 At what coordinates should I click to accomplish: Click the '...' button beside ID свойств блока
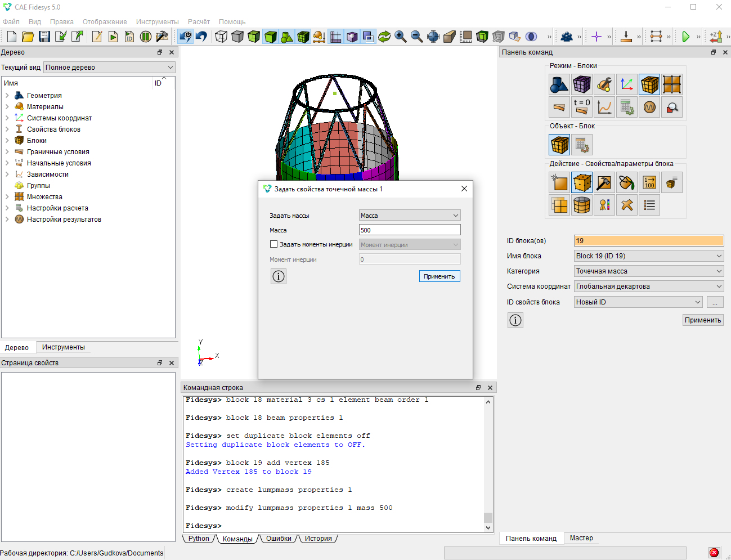point(715,302)
